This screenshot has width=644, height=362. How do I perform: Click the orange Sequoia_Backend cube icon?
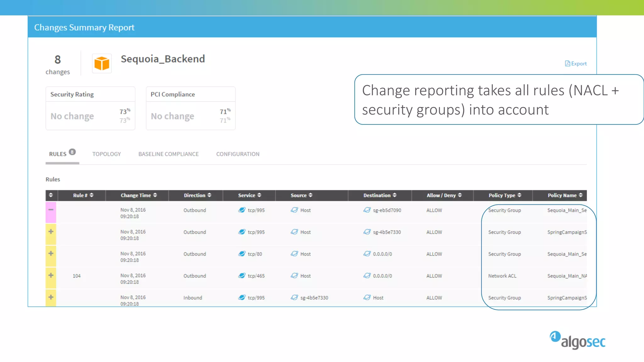tap(102, 63)
